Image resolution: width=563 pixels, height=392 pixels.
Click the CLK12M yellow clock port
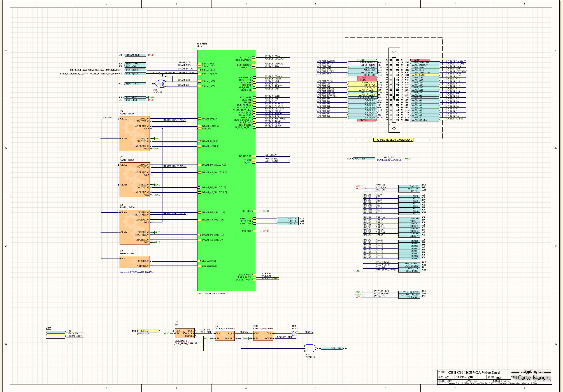click(x=148, y=331)
